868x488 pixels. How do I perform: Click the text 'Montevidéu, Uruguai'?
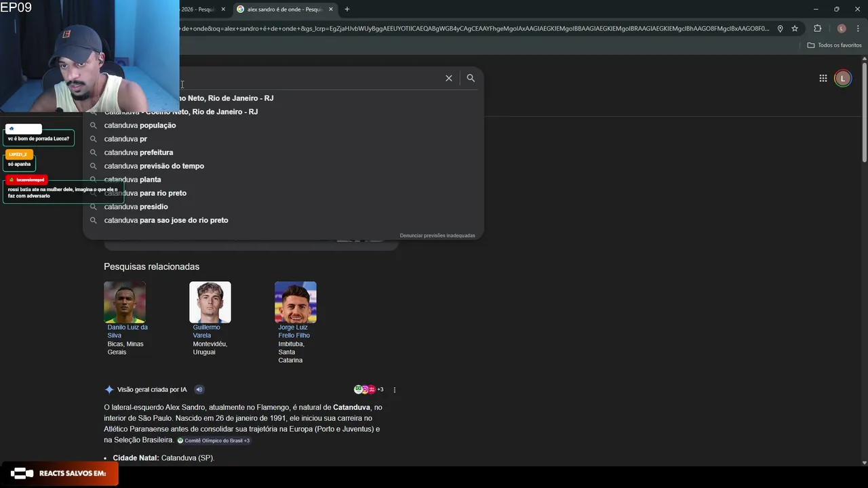pyautogui.click(x=210, y=348)
